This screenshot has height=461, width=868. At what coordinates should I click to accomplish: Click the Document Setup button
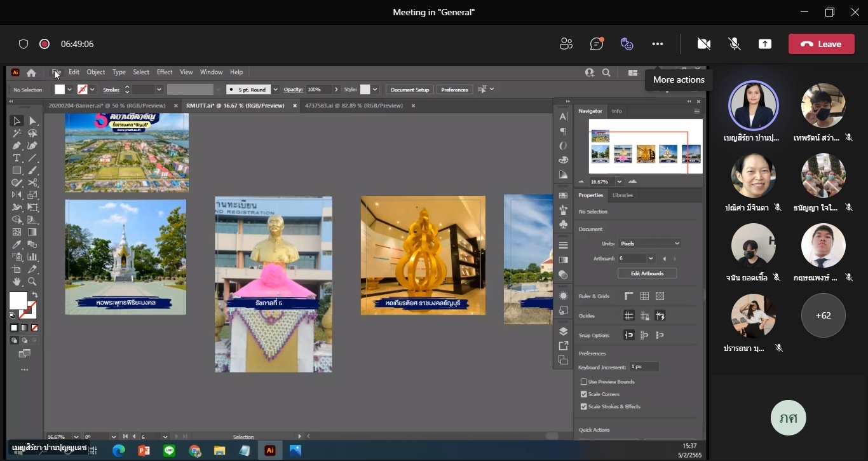click(x=410, y=90)
